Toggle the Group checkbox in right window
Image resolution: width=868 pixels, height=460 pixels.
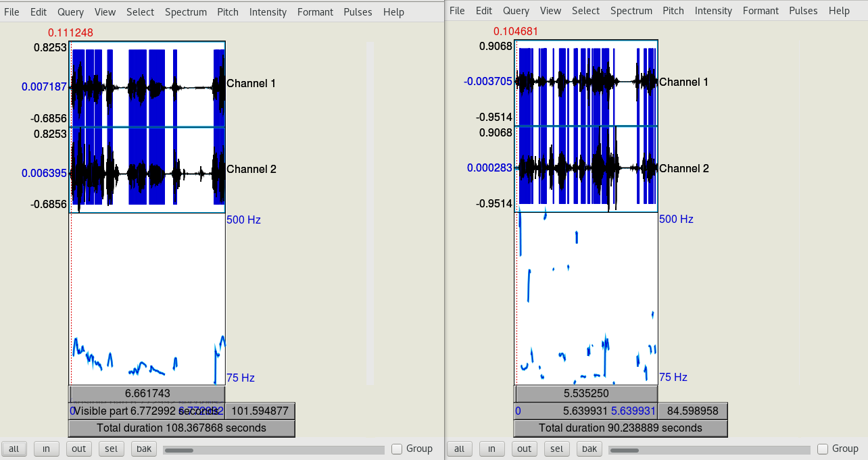(823, 449)
